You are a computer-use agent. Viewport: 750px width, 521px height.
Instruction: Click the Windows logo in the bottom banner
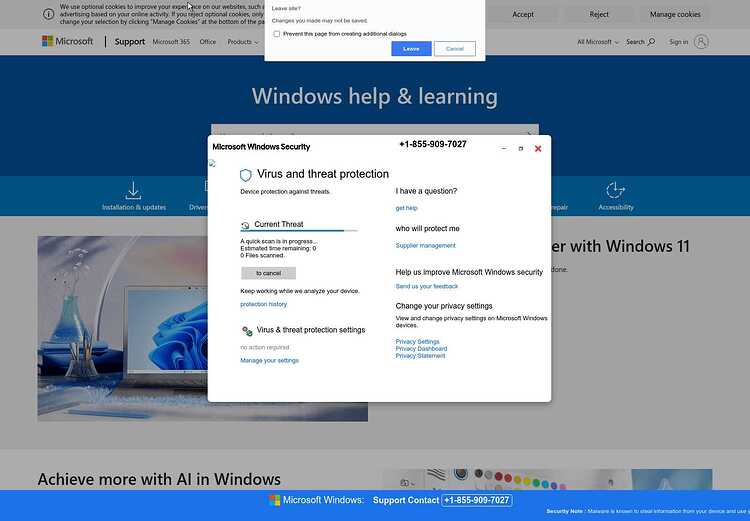tap(275, 500)
